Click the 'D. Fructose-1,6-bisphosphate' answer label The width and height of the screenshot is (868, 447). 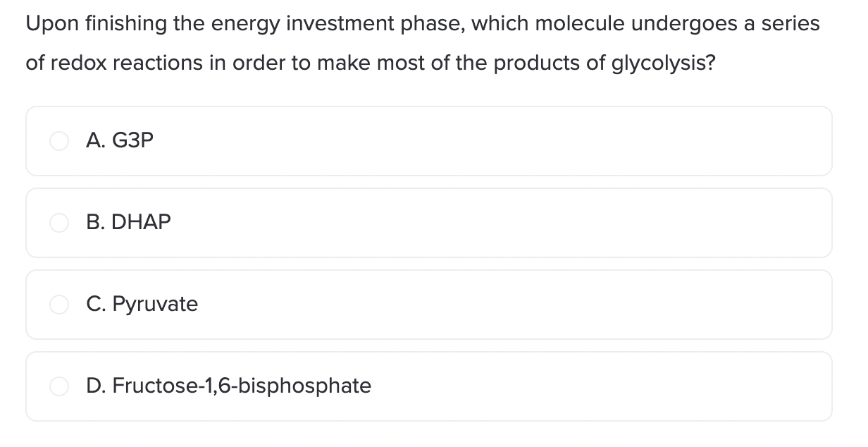click(x=229, y=386)
